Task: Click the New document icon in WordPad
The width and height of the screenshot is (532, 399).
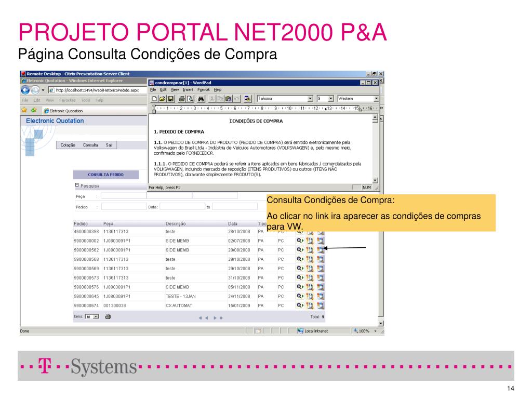Action: point(154,99)
